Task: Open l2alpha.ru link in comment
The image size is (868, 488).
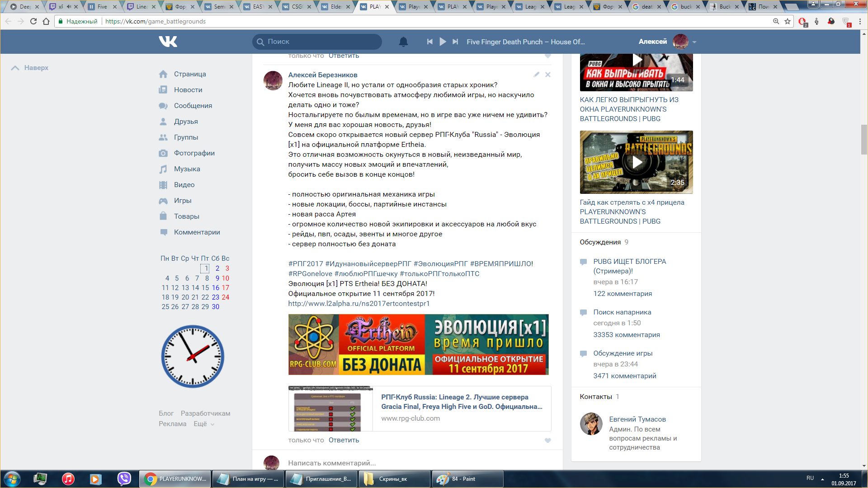Action: click(359, 304)
